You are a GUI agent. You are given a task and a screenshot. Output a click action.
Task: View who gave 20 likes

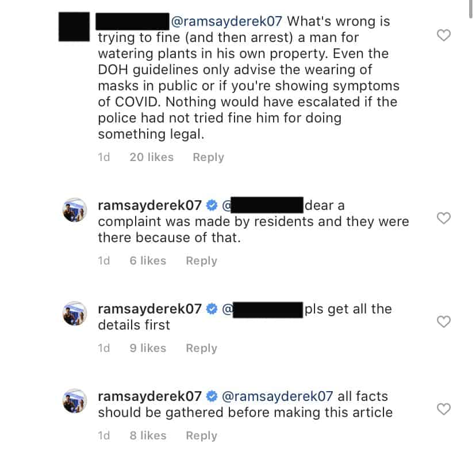152,158
